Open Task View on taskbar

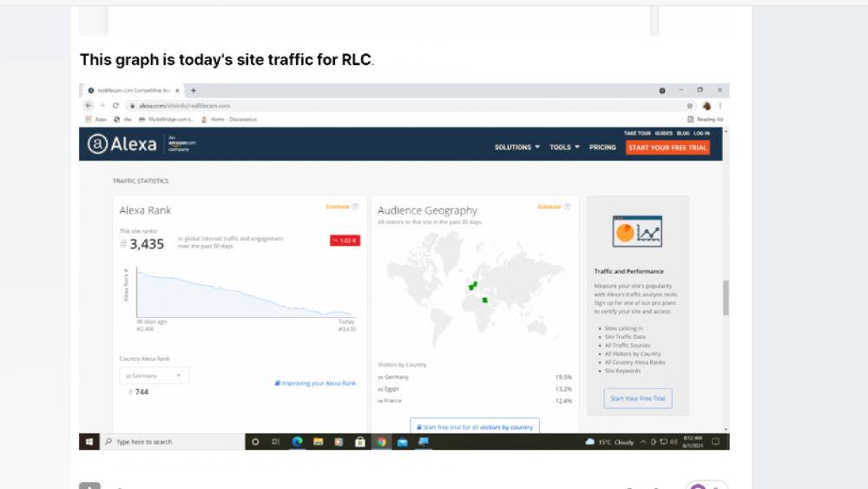coord(276,441)
